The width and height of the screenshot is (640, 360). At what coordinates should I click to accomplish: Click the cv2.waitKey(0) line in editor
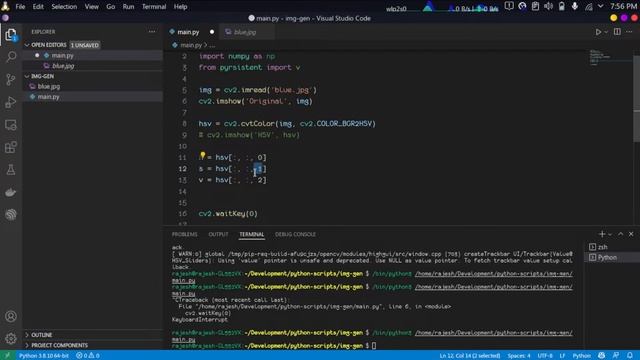[228, 213]
